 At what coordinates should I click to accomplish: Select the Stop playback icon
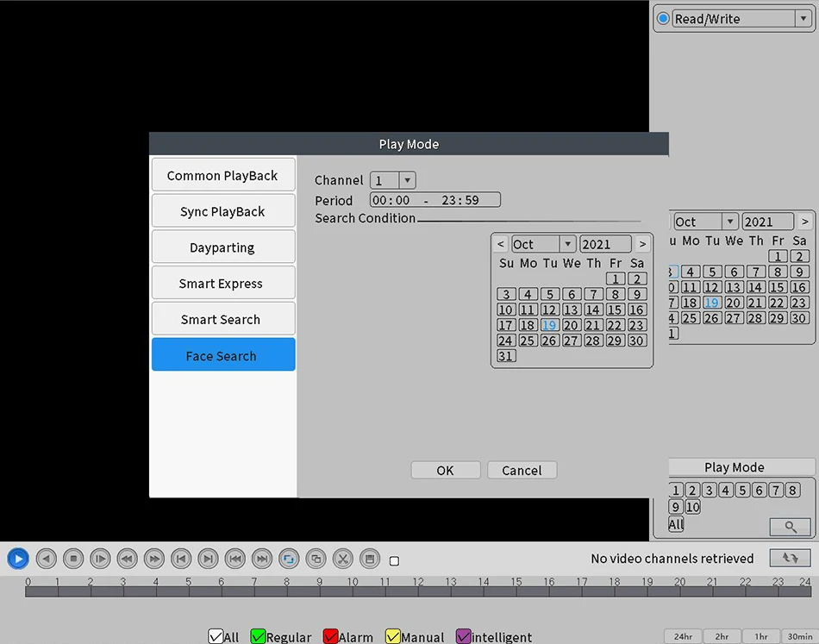tap(73, 559)
